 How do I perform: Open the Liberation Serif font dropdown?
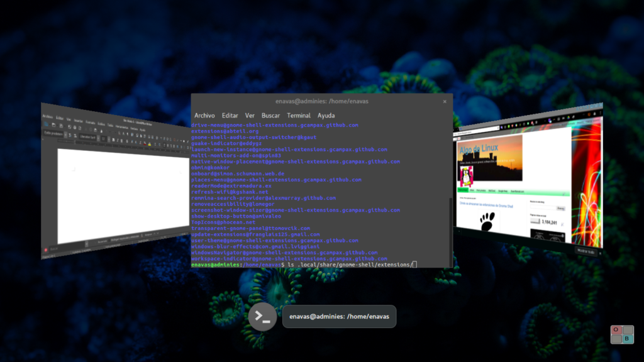[98, 138]
